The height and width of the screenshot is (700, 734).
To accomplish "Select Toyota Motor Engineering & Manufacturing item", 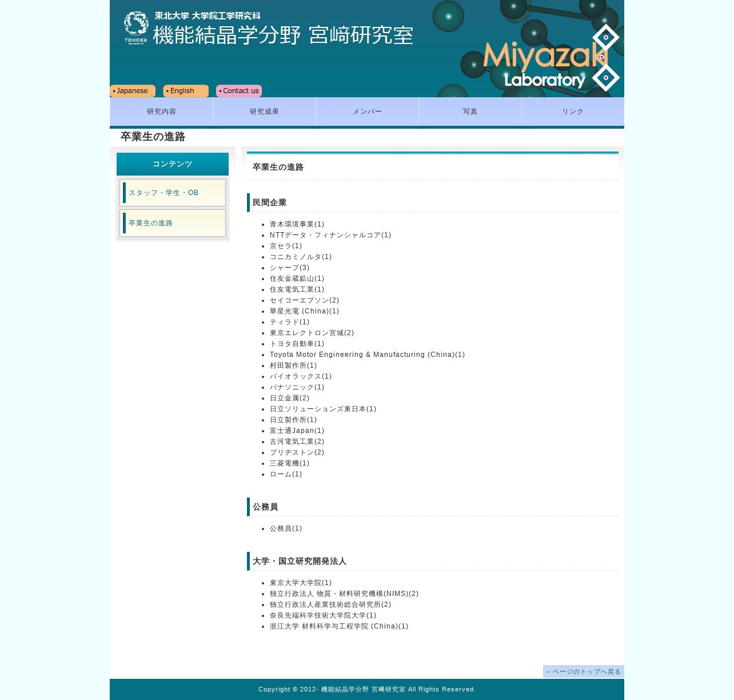I will pos(368,355).
